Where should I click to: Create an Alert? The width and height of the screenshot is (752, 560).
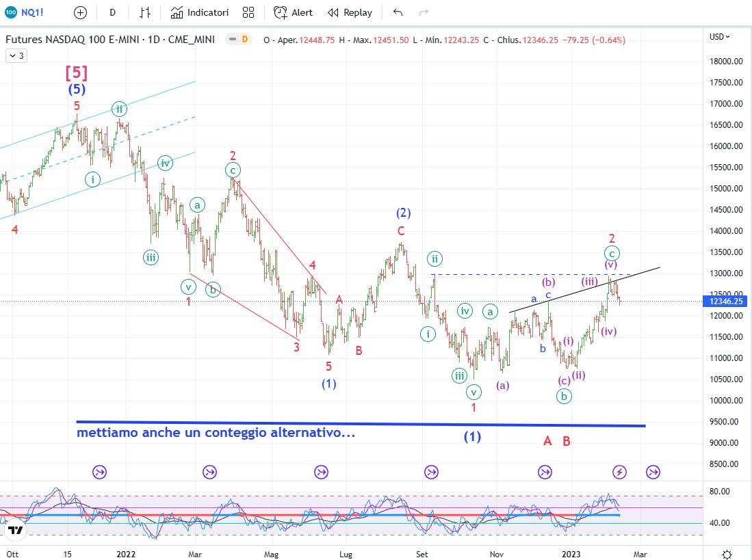293,12
